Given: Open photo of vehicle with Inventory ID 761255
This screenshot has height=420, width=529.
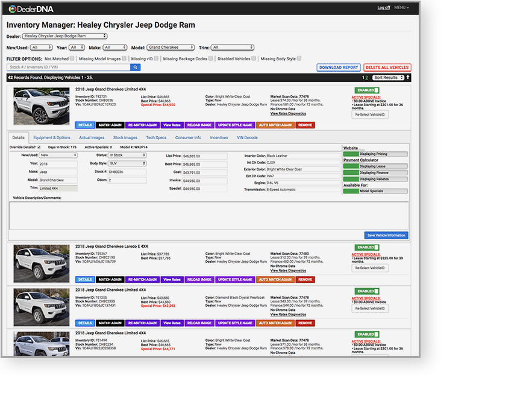Looking at the screenshot, I should tap(42, 307).
